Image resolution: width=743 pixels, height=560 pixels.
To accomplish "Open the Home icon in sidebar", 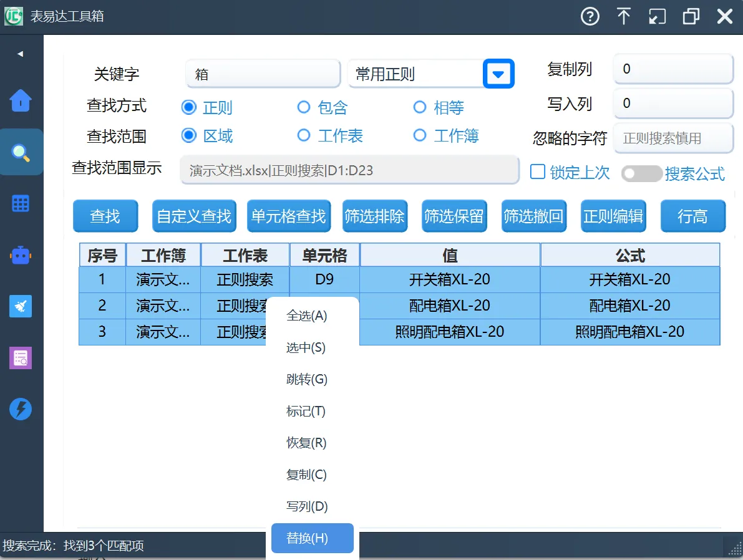I will (x=21, y=100).
